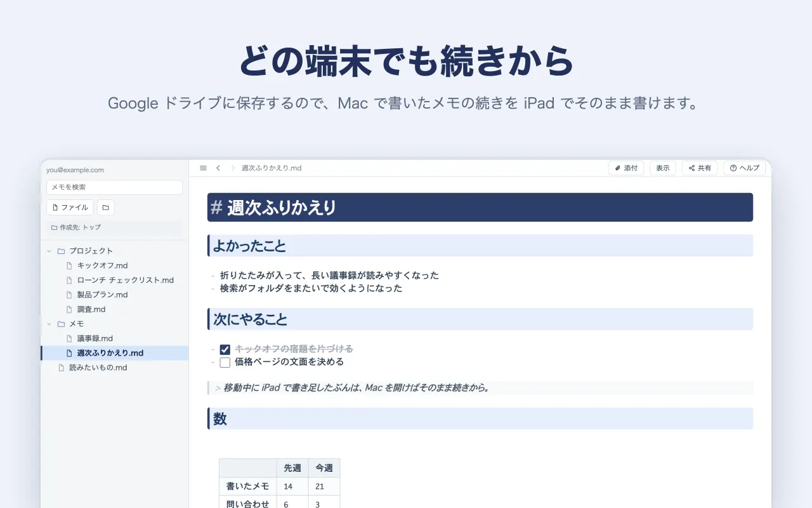
Task: Go forward with the right chevron
Action: 233,168
